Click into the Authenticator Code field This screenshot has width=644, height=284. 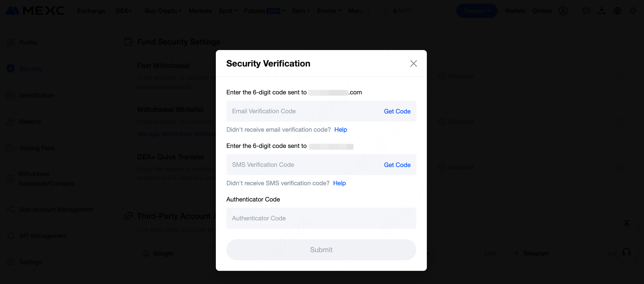321,218
